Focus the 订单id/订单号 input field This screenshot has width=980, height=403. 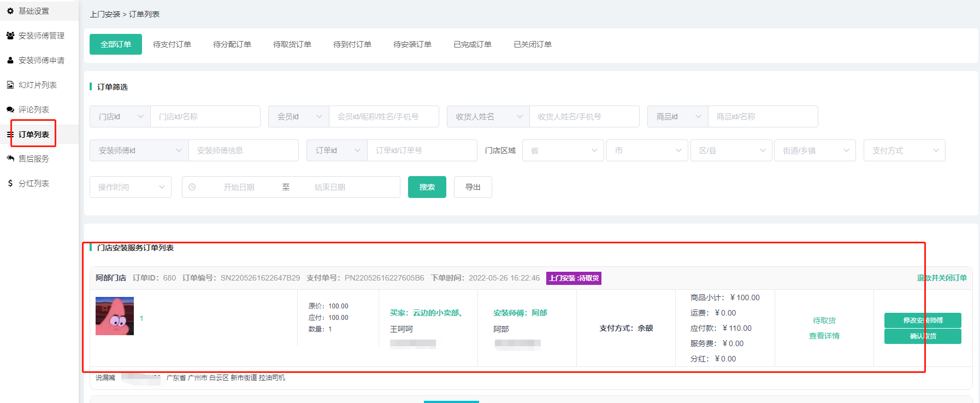pos(422,150)
